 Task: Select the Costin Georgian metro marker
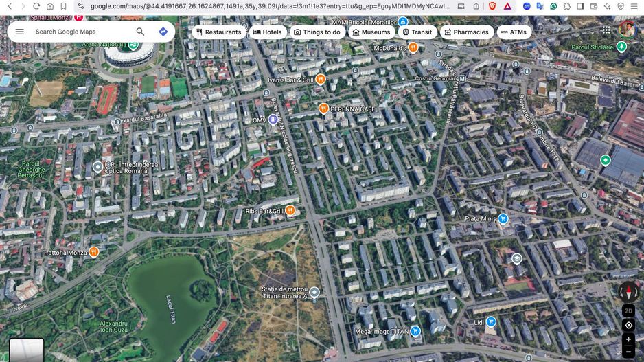pos(463,78)
